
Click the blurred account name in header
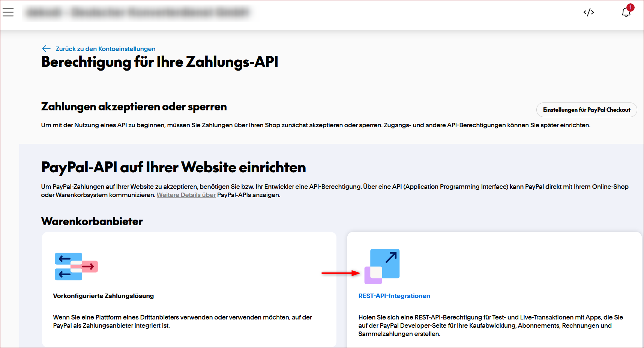click(138, 12)
